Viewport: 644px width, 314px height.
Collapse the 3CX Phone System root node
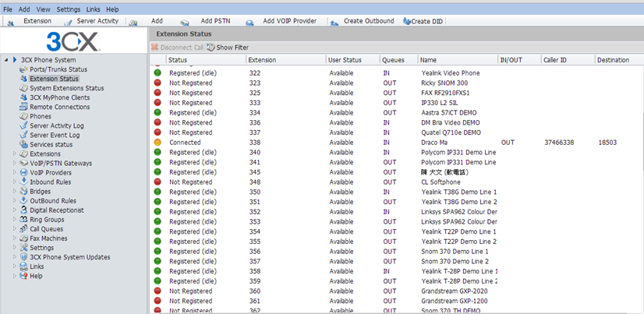coord(6,60)
